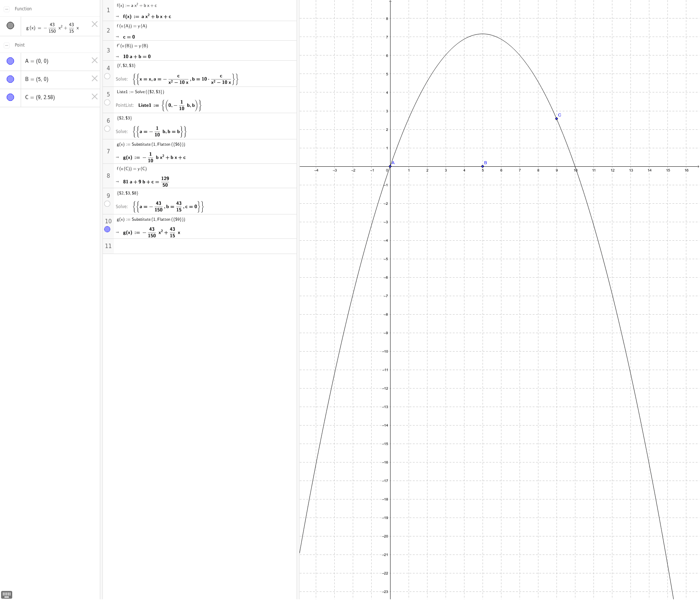Viewport: 700px width, 600px height.
Task: Delete point B with its X icon
Action: [95, 78]
